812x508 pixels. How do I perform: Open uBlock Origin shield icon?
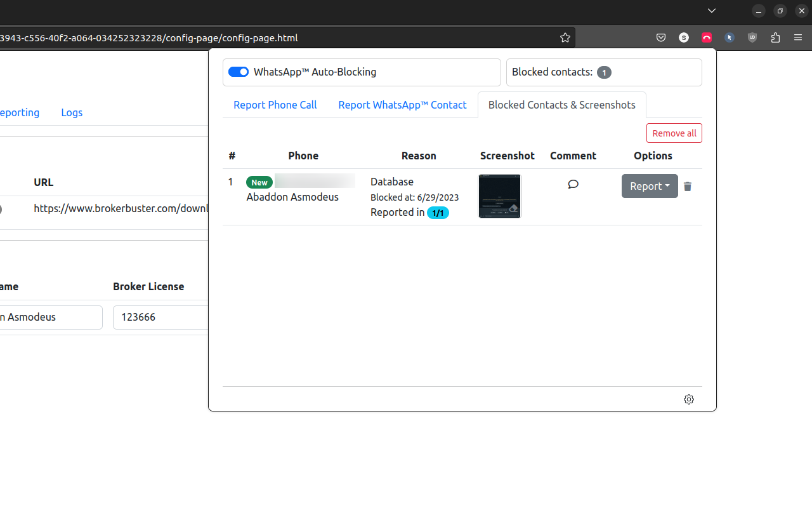[x=752, y=37]
